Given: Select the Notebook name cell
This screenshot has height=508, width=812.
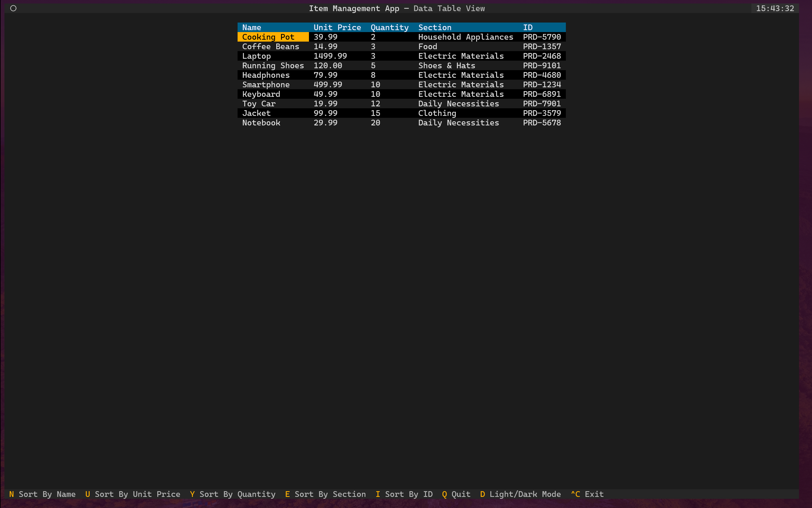Looking at the screenshot, I should coord(273,123).
